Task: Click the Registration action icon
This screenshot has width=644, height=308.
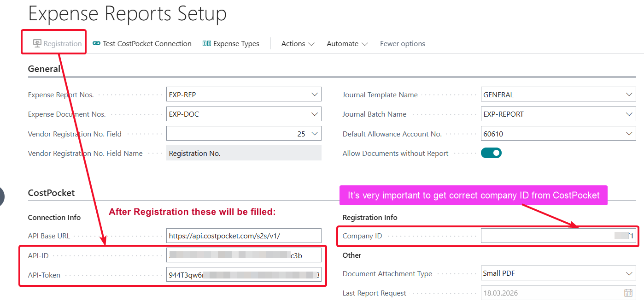Action: [37, 43]
